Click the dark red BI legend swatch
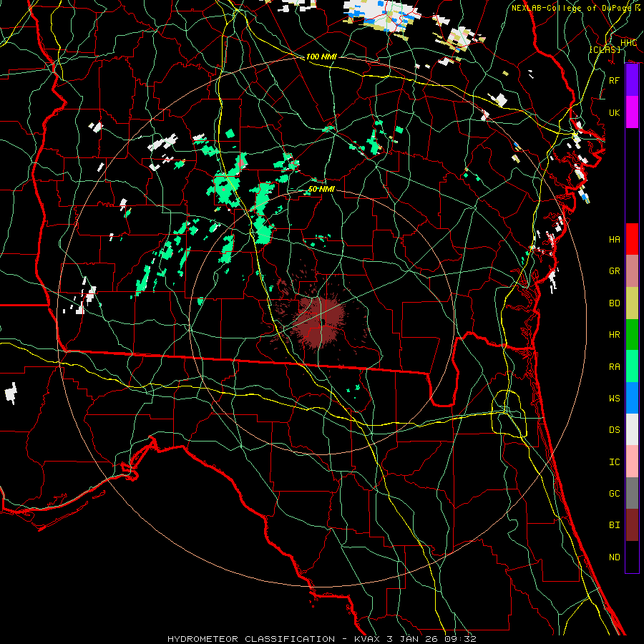Screen dimensions: 644x644 (632, 525)
